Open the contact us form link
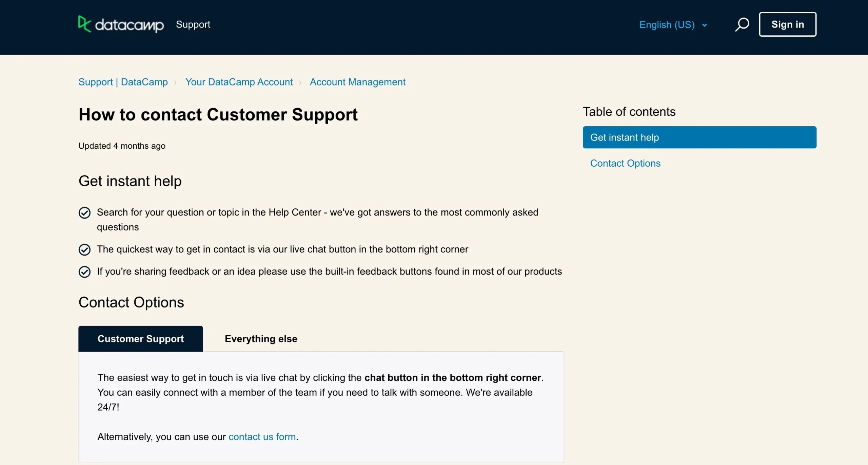This screenshot has width=868, height=465. coord(262,436)
